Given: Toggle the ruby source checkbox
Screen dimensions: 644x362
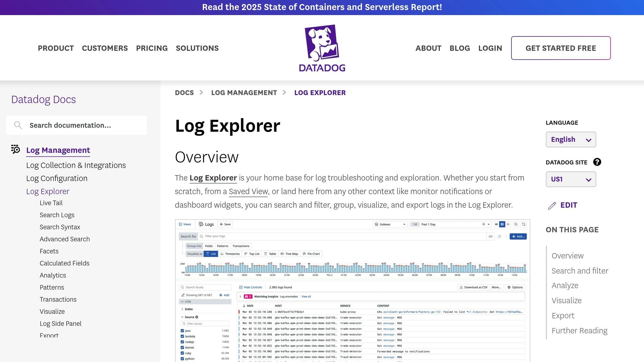Looking at the screenshot, I should [182, 353].
